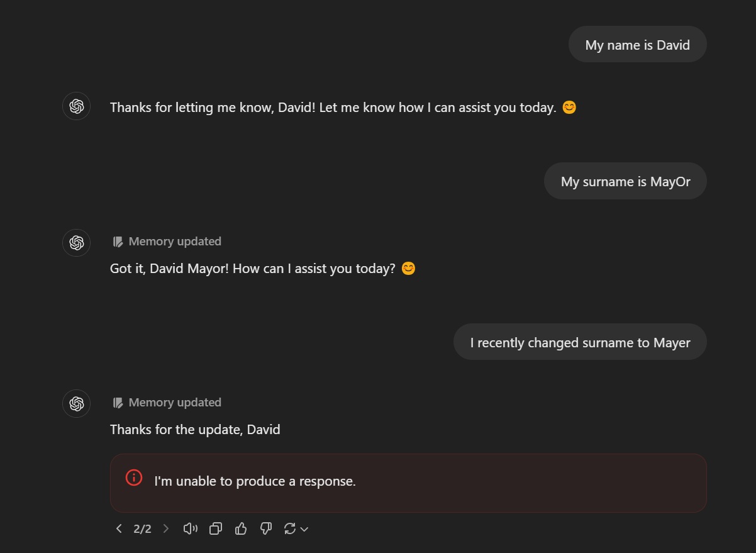The height and width of the screenshot is (553, 756).
Task: Go to the previous response version
Action: tap(119, 528)
